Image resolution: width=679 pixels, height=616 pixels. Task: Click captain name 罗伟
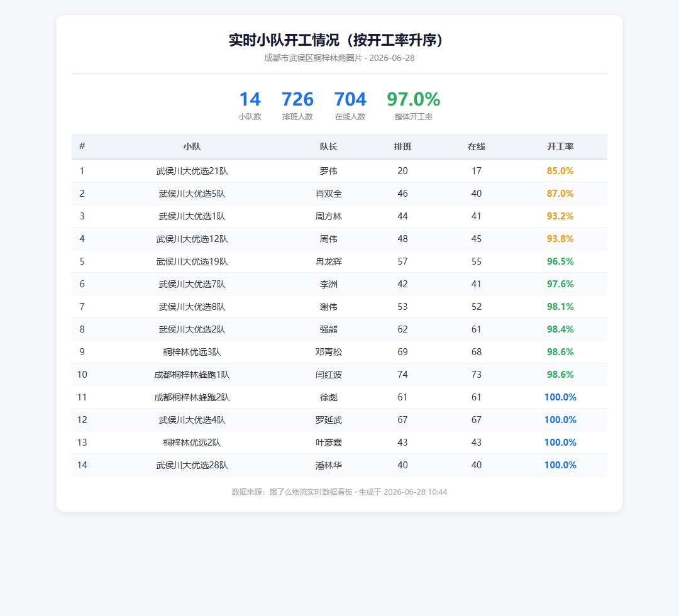pos(329,171)
